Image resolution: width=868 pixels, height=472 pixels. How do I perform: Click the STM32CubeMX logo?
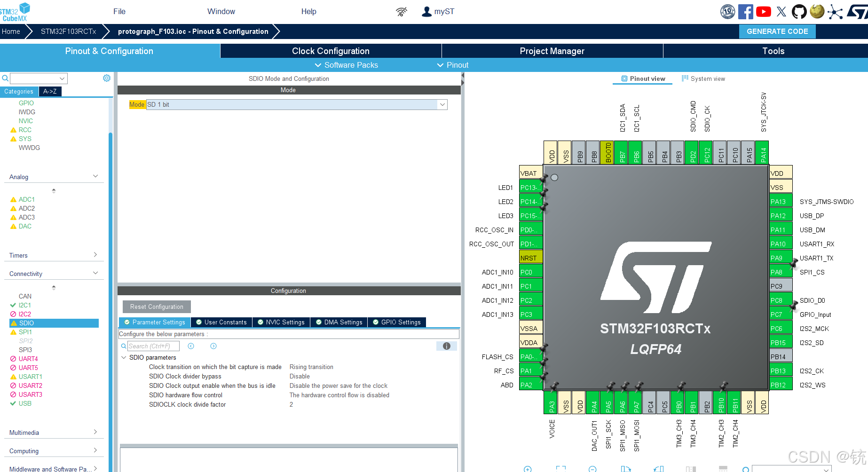point(16,12)
